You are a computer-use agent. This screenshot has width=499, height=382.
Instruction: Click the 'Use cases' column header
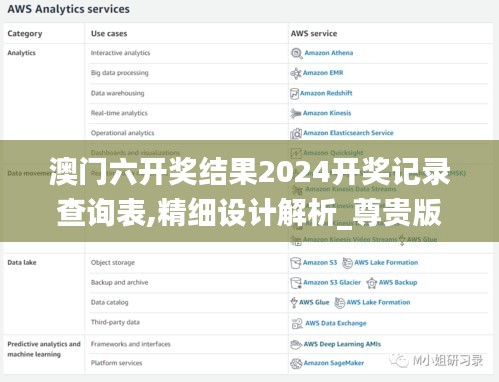109,34
